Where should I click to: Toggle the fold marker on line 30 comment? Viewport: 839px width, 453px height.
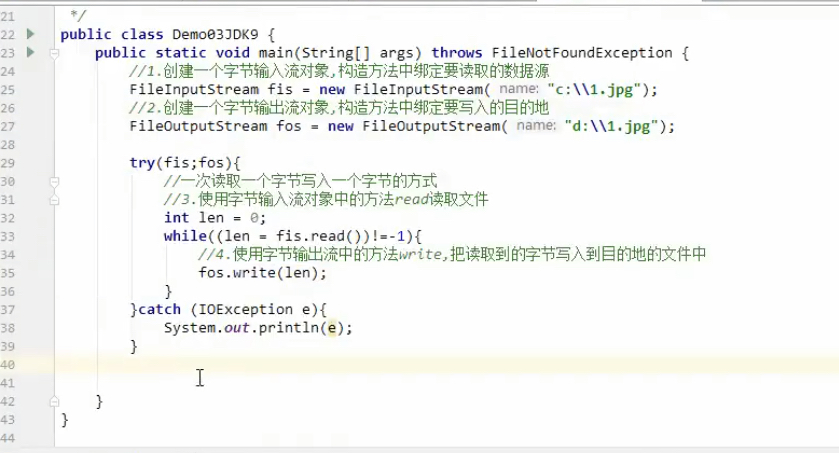click(x=54, y=182)
